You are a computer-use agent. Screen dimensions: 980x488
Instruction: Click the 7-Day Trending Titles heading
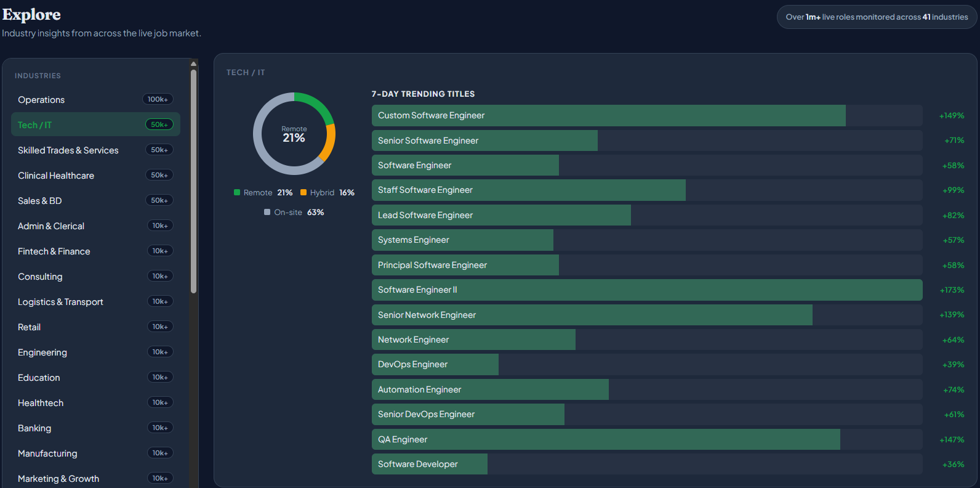[x=423, y=94]
